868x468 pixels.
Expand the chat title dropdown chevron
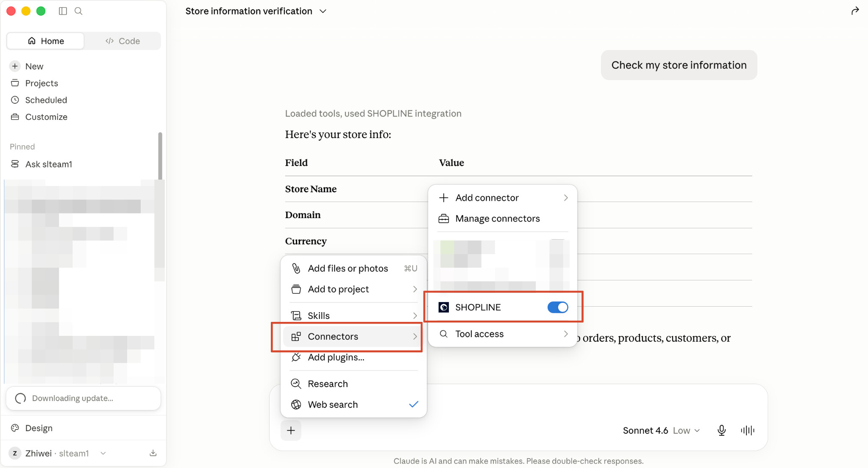click(323, 11)
